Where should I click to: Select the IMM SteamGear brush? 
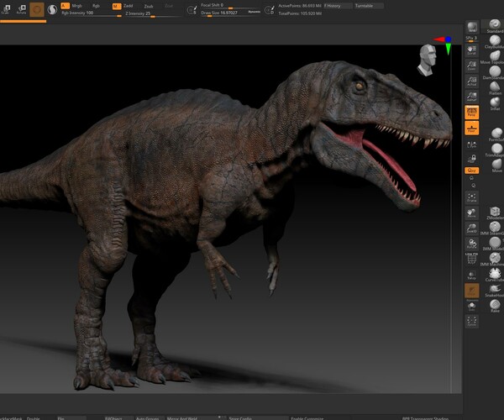pos(495,228)
